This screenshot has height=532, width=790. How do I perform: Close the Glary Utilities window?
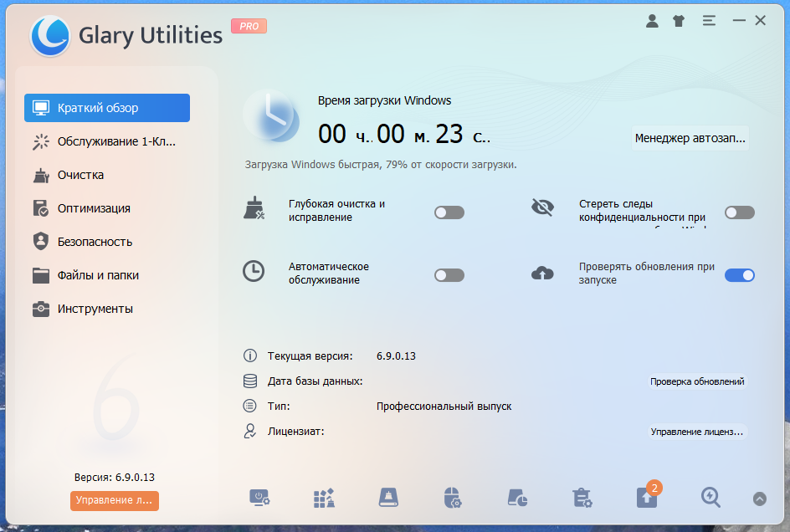pos(760,21)
